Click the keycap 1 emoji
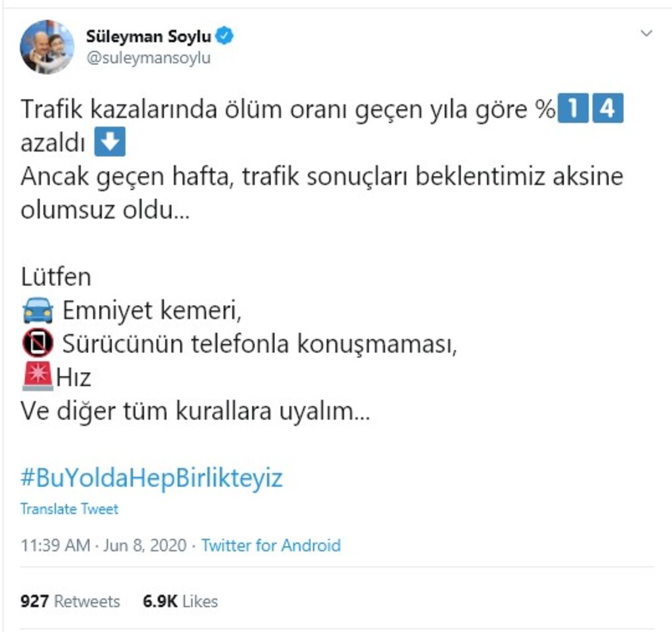Image resolution: width=672 pixels, height=632 pixels. [x=573, y=109]
